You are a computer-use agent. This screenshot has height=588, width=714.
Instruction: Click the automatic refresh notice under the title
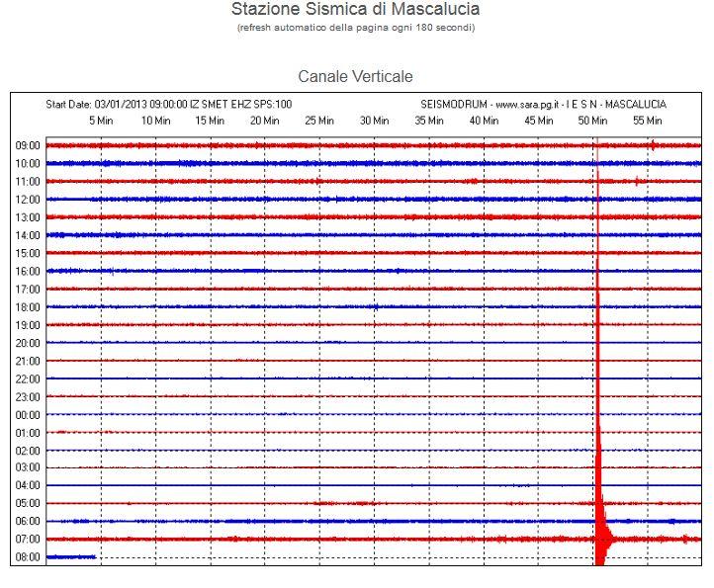pos(356,28)
